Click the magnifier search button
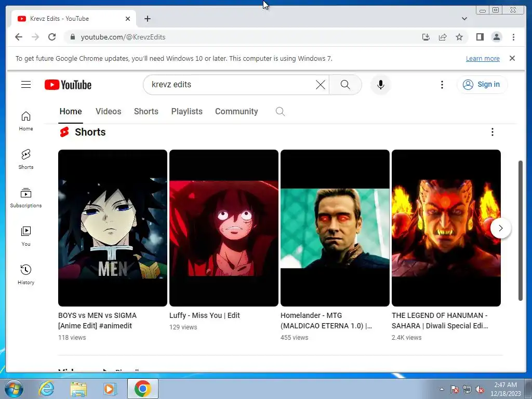This screenshot has height=399, width=532. pos(345,85)
